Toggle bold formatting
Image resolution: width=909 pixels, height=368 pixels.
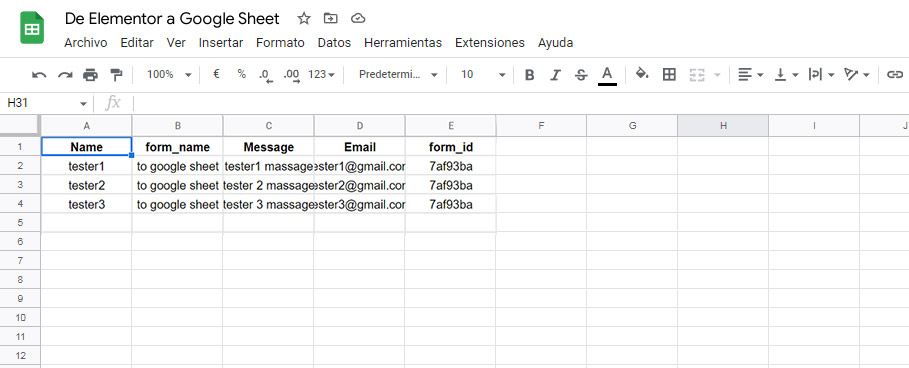529,75
